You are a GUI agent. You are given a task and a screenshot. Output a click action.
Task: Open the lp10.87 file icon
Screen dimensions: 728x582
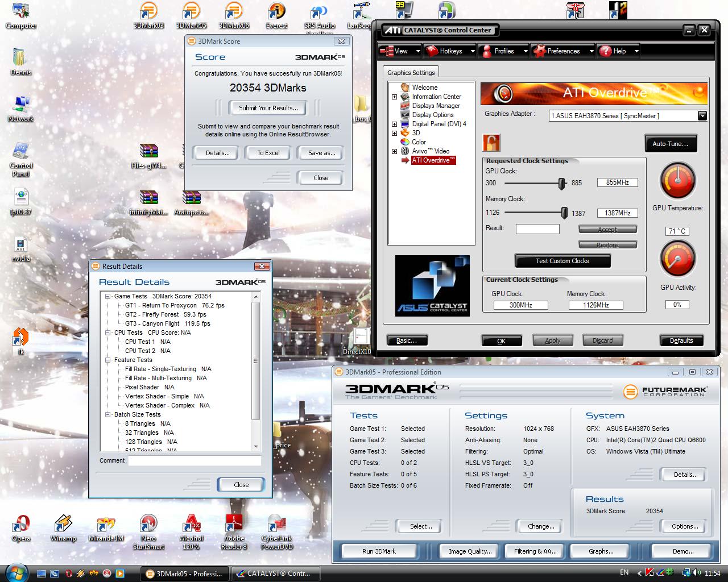coord(21,202)
